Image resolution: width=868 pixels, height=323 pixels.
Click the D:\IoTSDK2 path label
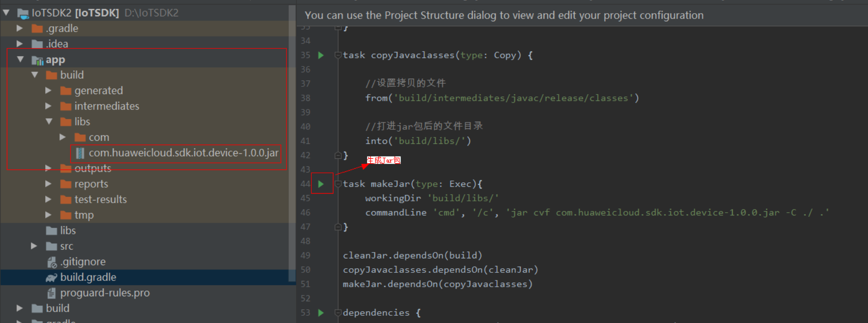(152, 13)
